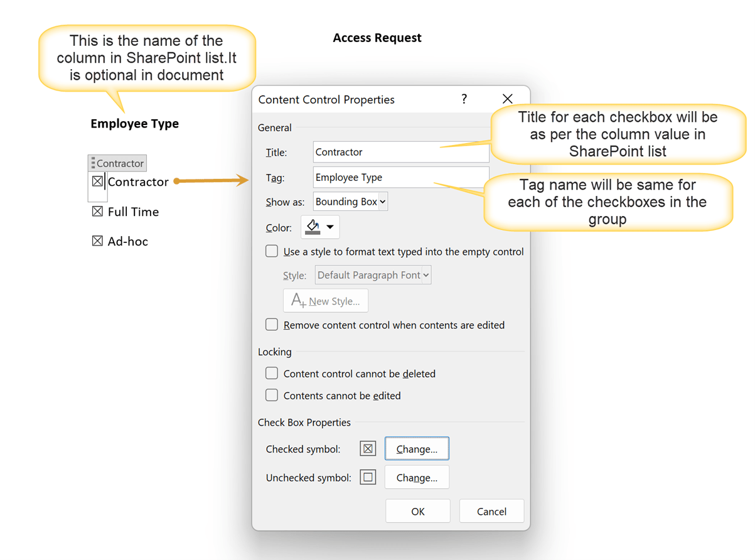Open help via the question mark icon
Viewport: 755px width, 560px height.
[x=464, y=99]
